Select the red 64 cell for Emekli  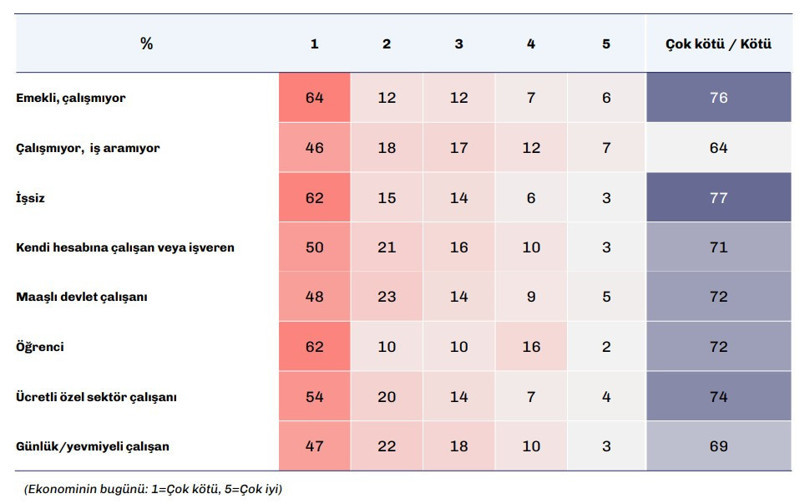point(314,98)
